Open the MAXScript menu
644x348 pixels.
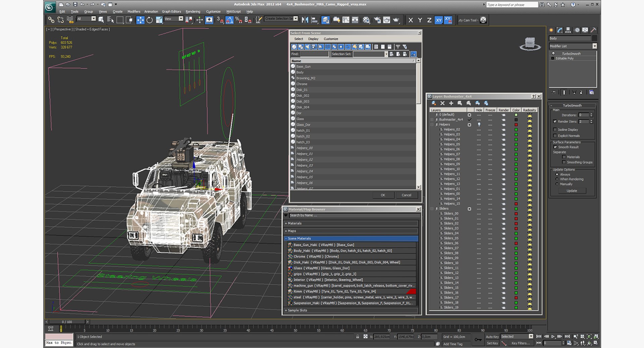pyautogui.click(x=233, y=11)
